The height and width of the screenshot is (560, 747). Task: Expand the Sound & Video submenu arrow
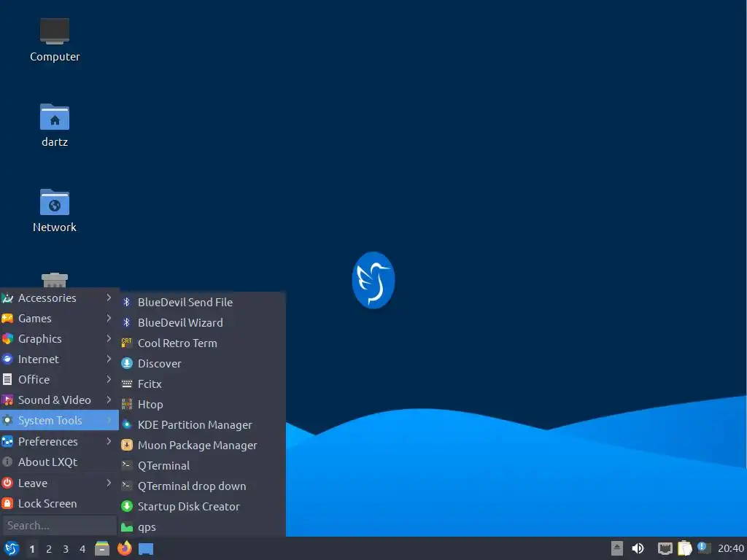[x=109, y=400]
